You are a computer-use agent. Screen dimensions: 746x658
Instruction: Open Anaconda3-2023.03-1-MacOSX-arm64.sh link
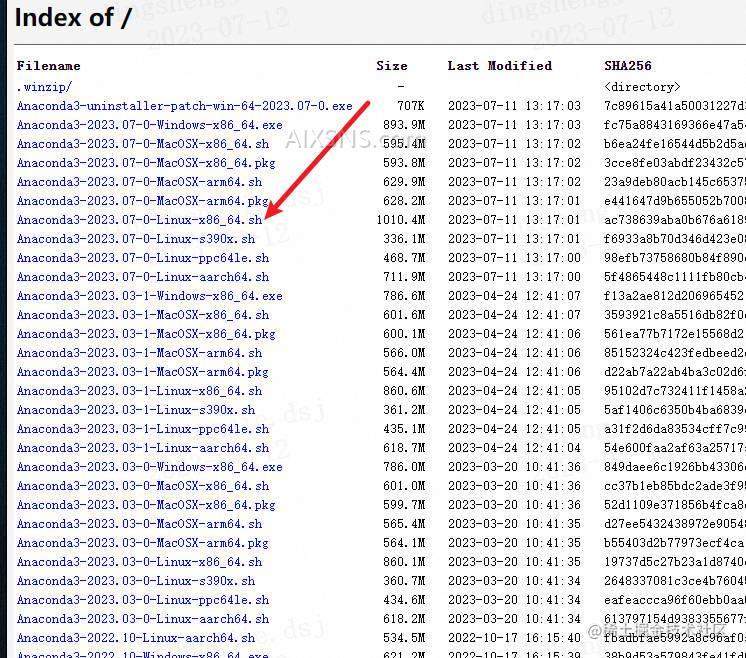click(139, 353)
